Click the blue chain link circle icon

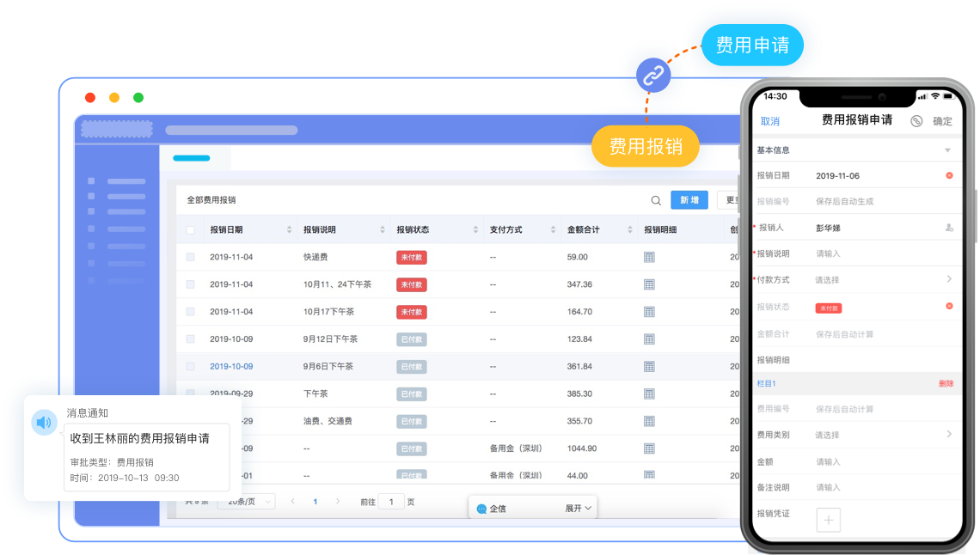click(653, 75)
